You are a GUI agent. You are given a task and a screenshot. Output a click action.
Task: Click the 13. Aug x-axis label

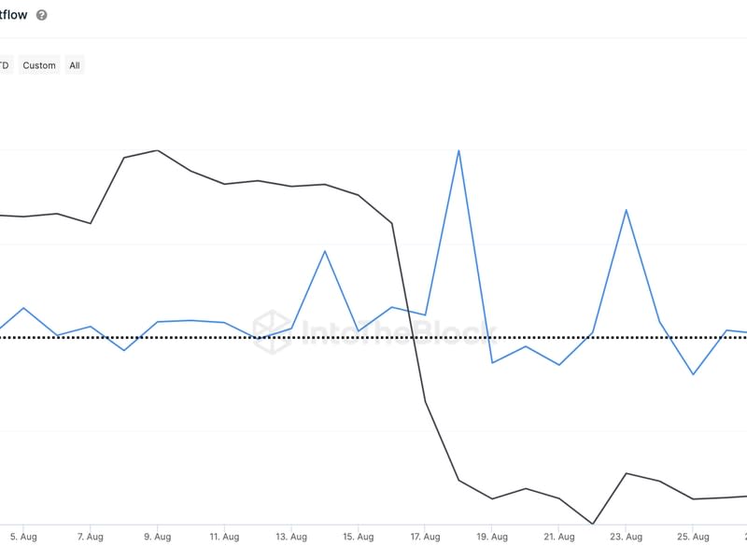tap(291, 537)
